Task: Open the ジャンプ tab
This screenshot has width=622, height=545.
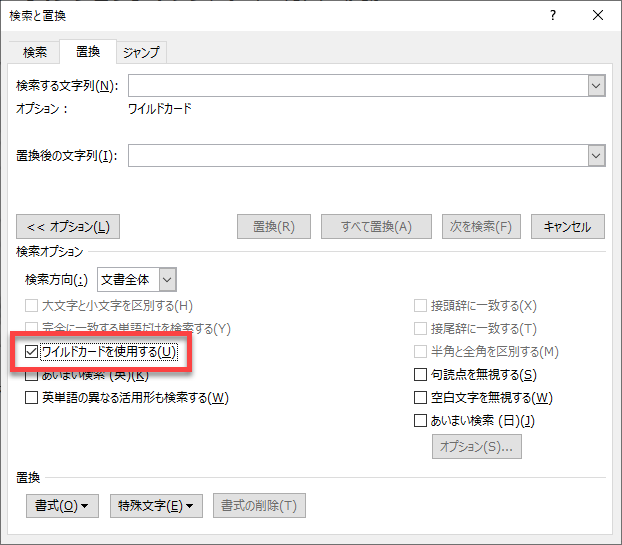Action: [x=140, y=53]
